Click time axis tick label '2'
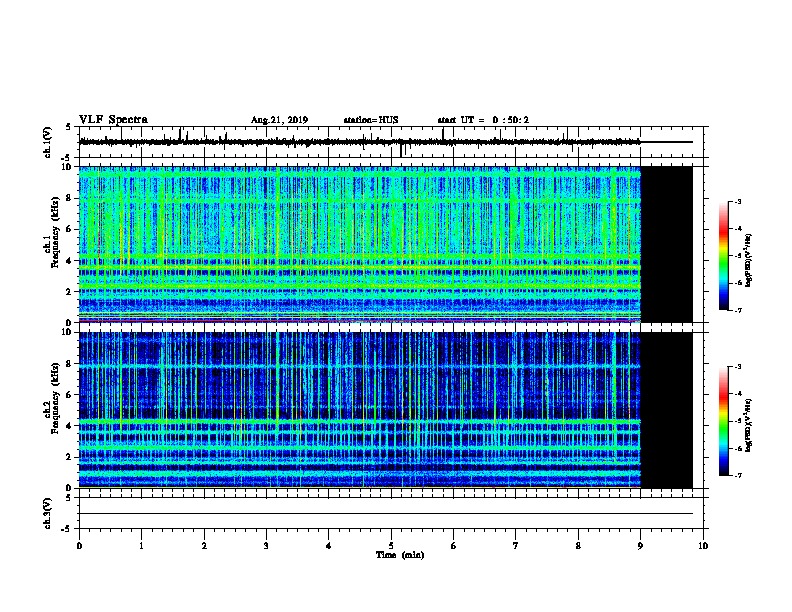792x612 pixels. [204, 546]
